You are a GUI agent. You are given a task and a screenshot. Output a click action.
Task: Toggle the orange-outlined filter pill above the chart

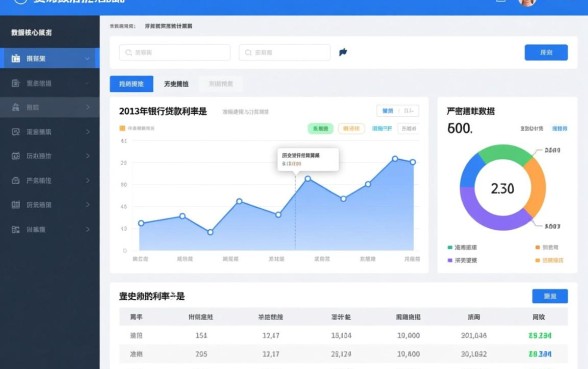351,129
